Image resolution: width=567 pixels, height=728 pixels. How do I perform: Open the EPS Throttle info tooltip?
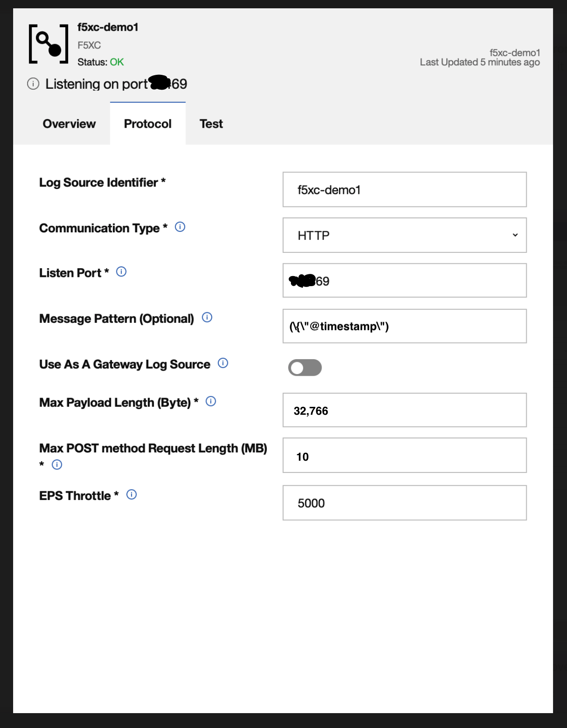coord(131,494)
